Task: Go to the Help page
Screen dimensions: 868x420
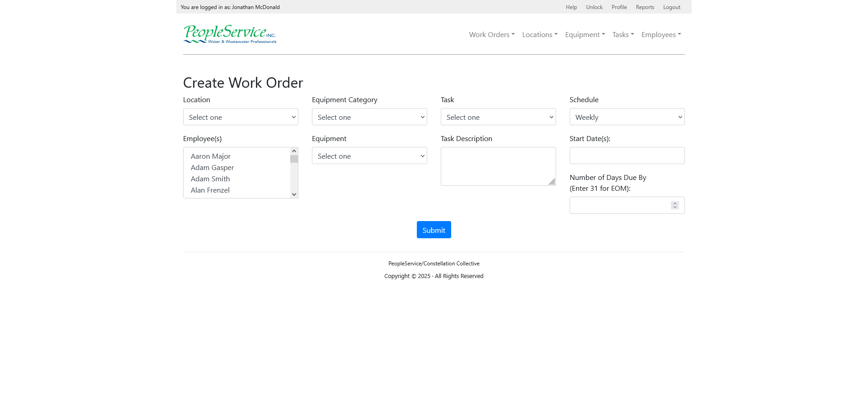Action: [571, 7]
